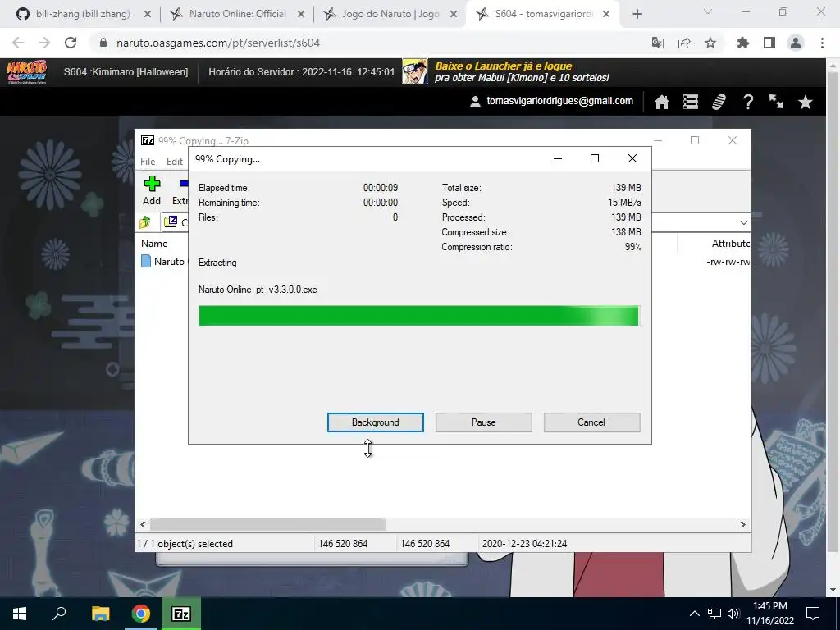
Task: Open the Chrome profile avatar
Action: (x=796, y=43)
